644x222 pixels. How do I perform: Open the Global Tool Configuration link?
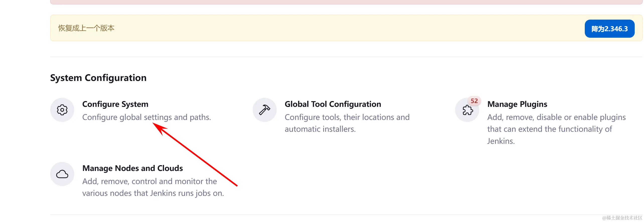tap(333, 104)
